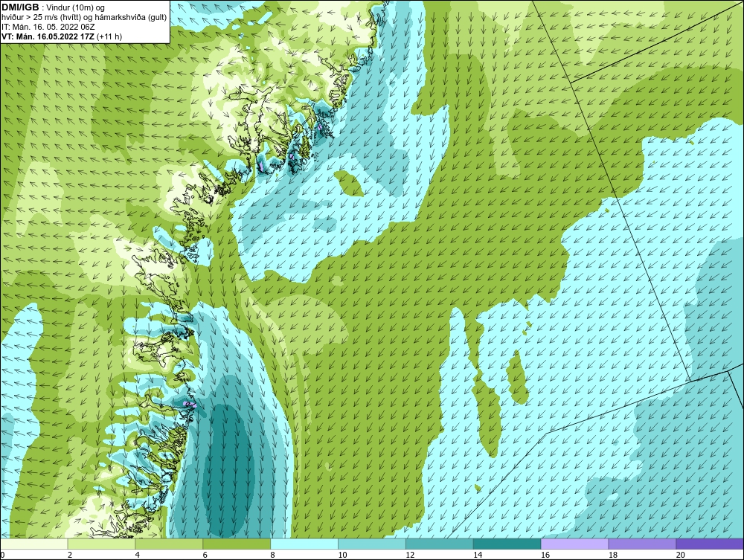Click the 12–14 m/s teal legend swatch
The width and height of the screenshot is (744, 560).
point(440,544)
